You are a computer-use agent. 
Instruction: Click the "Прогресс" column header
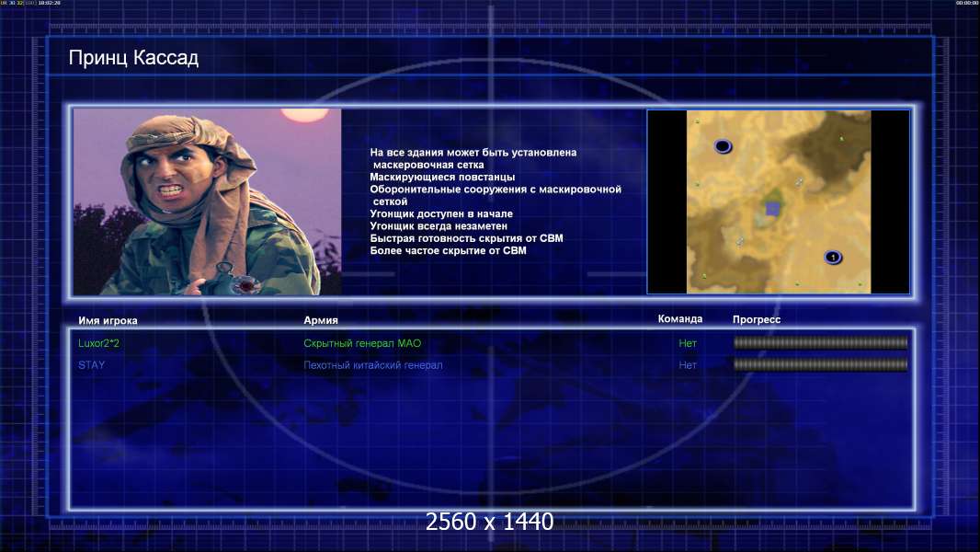pyautogui.click(x=757, y=319)
